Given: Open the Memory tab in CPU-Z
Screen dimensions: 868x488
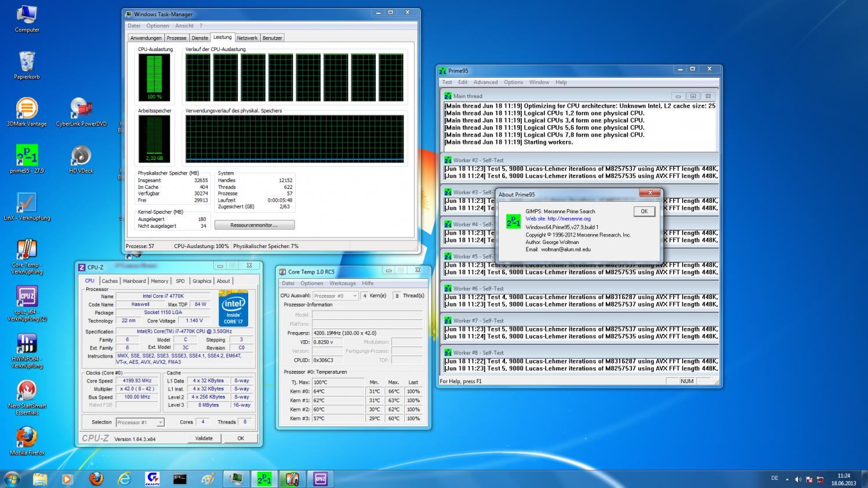Looking at the screenshot, I should tap(159, 281).
